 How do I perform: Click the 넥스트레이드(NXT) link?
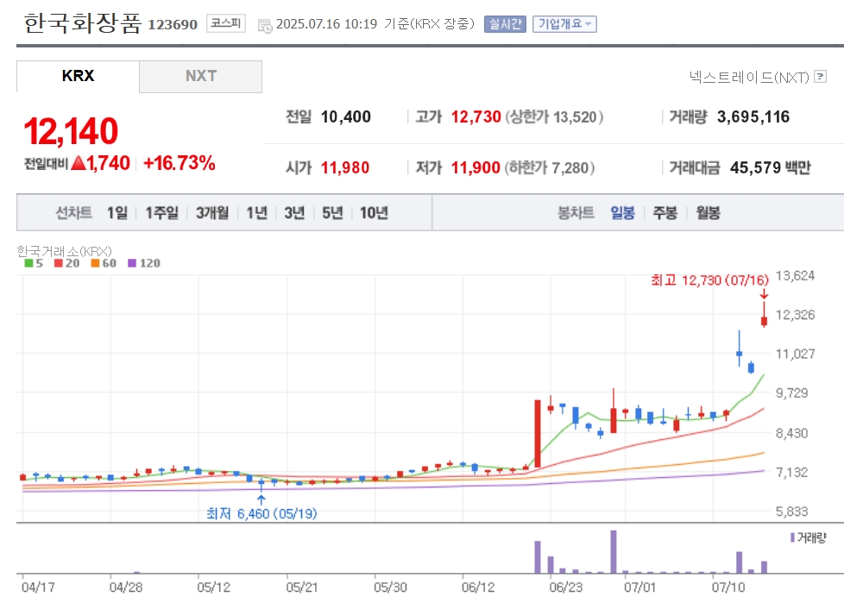pos(749,77)
